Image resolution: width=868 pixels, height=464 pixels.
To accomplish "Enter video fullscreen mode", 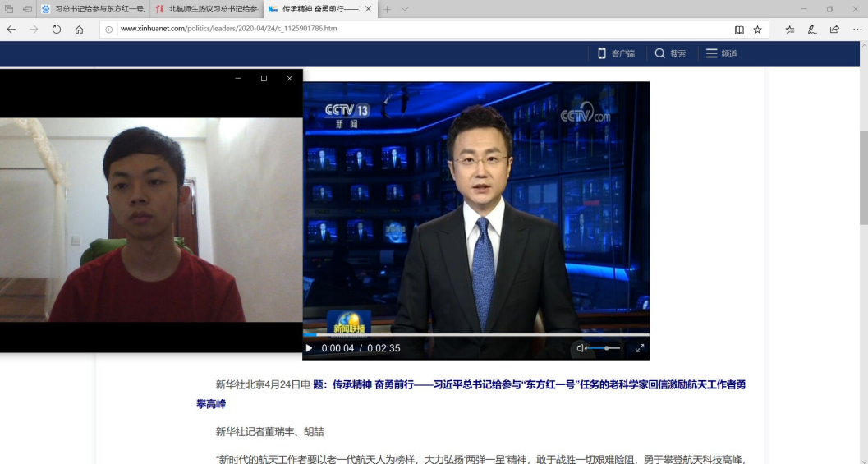I will (640, 348).
